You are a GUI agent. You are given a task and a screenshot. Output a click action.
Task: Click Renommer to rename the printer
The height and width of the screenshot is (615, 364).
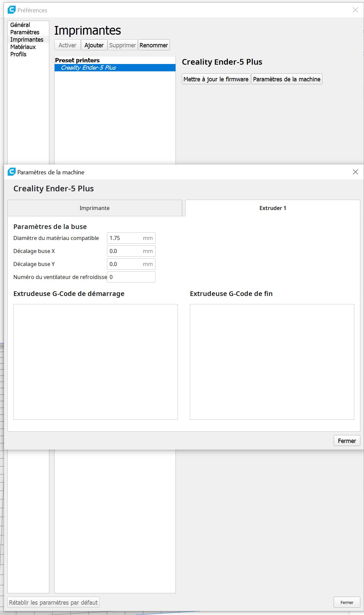tap(154, 45)
